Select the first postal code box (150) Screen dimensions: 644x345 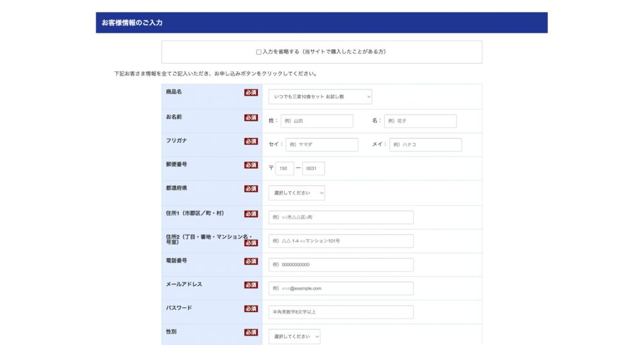(x=284, y=169)
